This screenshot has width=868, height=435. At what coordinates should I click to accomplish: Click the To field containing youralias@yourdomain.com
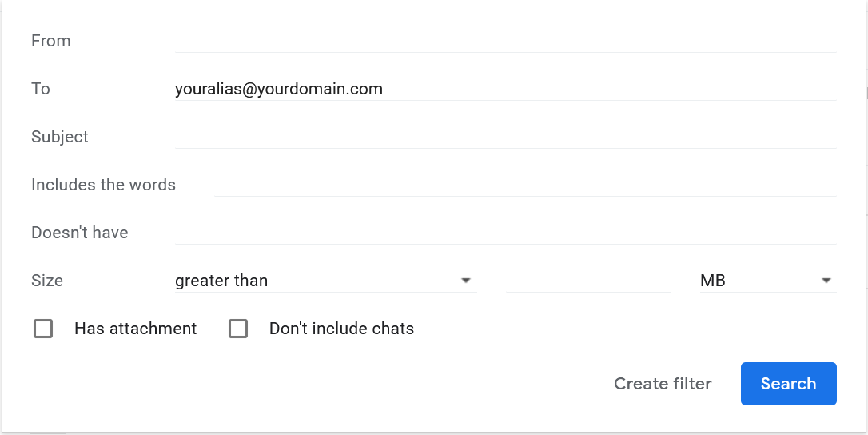coord(505,89)
